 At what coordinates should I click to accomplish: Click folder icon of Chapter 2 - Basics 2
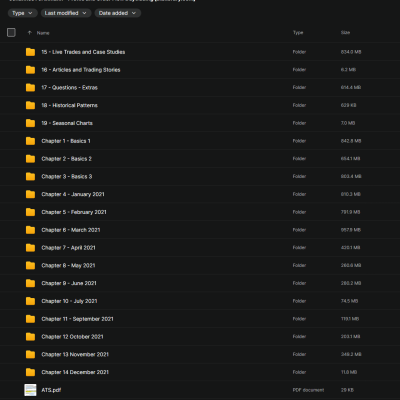30,159
